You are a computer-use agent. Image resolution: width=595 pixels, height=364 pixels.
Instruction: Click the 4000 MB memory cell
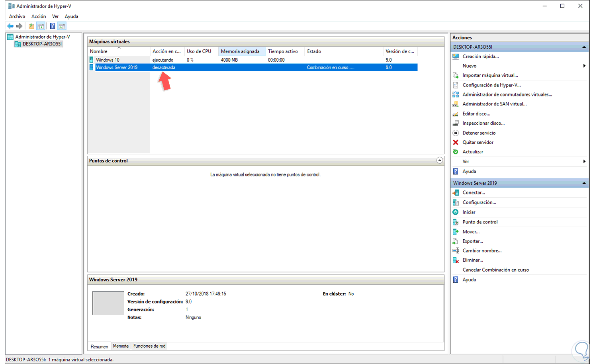point(229,60)
